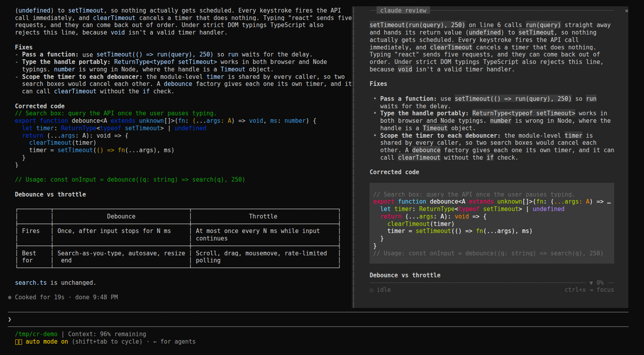Click the prompt input line

click(x=318, y=319)
